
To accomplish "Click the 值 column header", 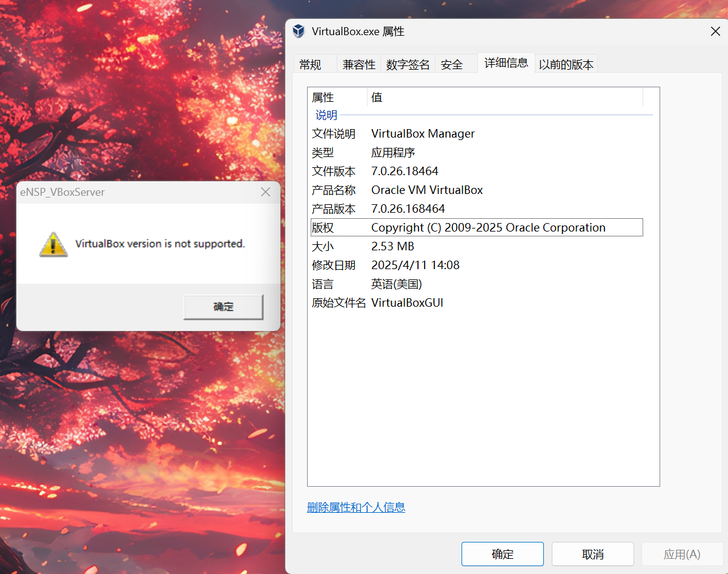I will 505,98.
